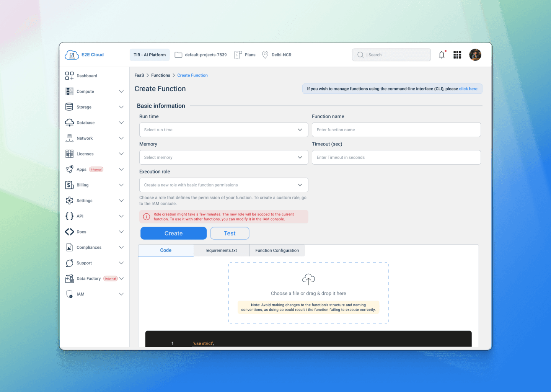
Task: Click the Compute server icon
Action: (69, 91)
